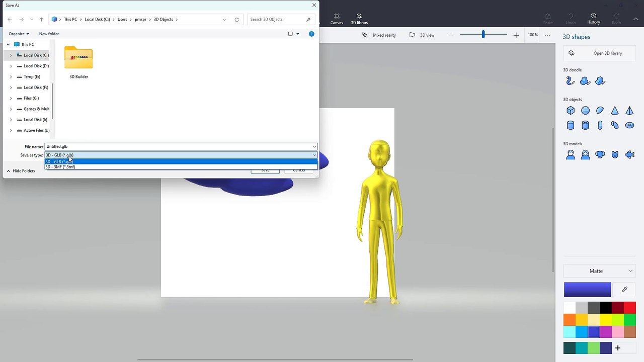
Task: Add a curved cylinder 3D object
Action: tap(615, 125)
